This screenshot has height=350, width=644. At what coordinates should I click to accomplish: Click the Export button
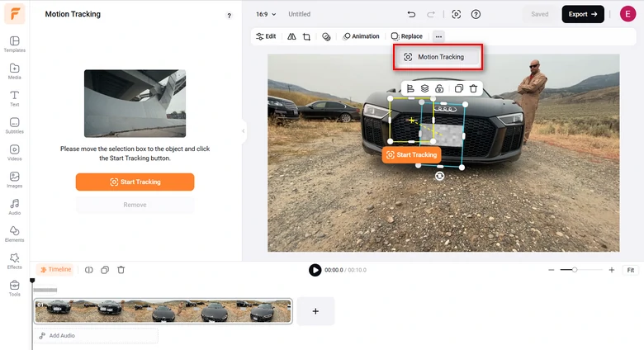(583, 14)
